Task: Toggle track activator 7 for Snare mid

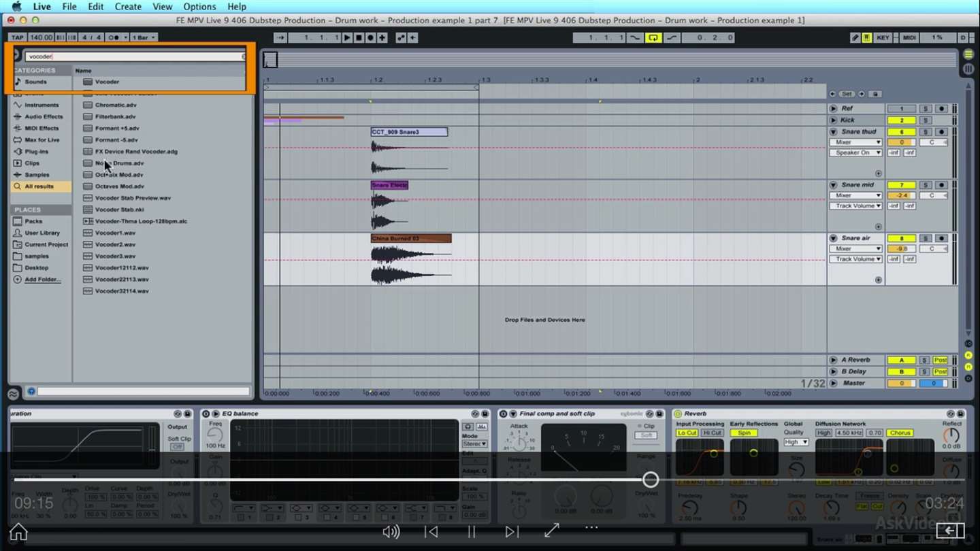Action: click(902, 185)
